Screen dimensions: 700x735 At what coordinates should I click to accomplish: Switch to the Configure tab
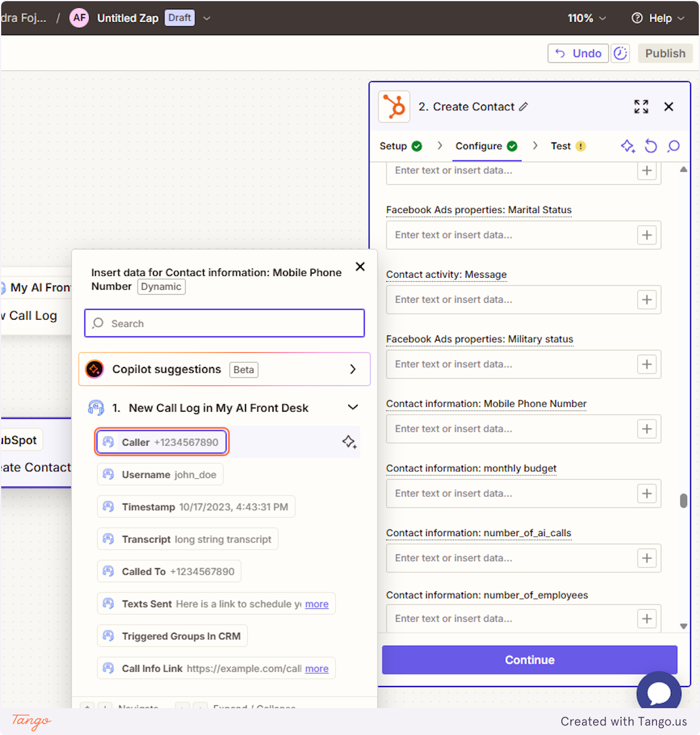click(x=487, y=146)
